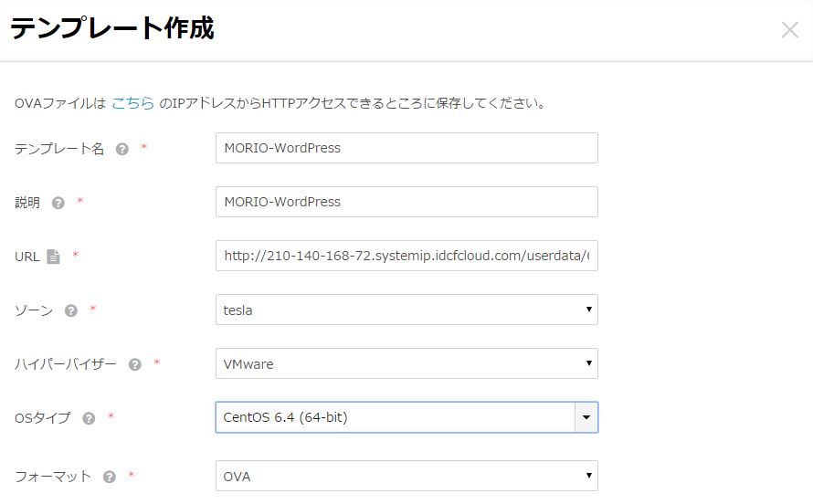Click the help icon next to 説明

(x=58, y=203)
